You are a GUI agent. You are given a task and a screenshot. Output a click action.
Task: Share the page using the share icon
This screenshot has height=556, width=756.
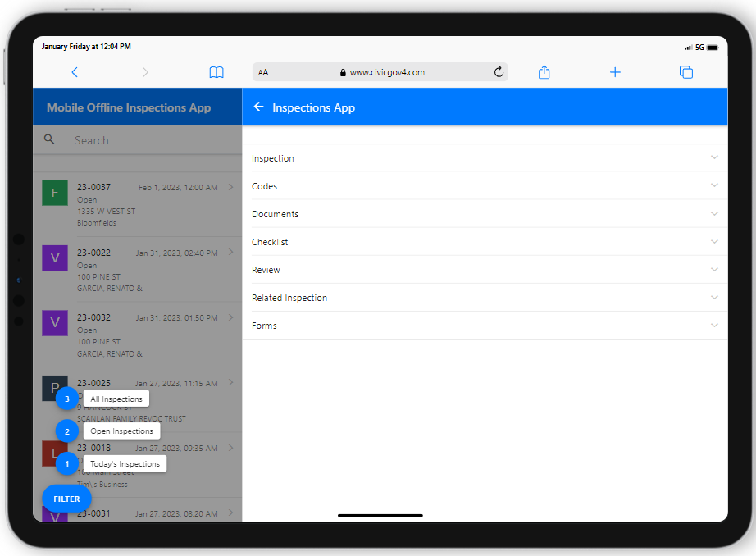(544, 72)
